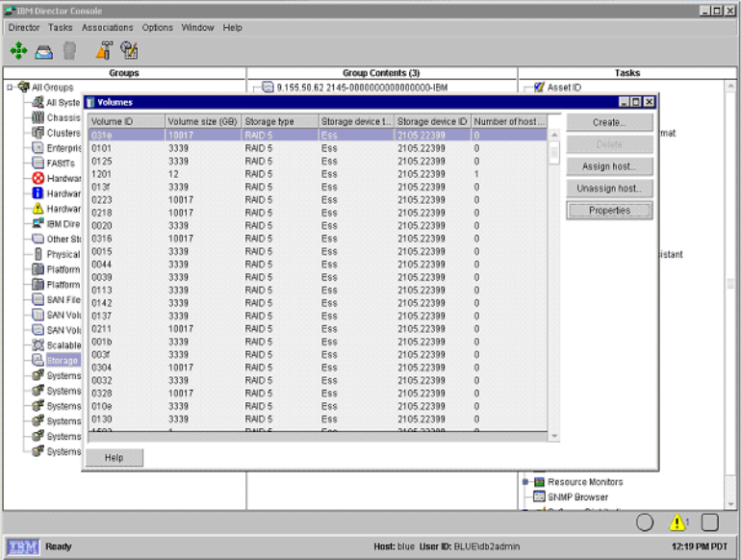The width and height of the screenshot is (741, 560).
Task: Expand the Resource Monitors task node
Action: point(525,482)
